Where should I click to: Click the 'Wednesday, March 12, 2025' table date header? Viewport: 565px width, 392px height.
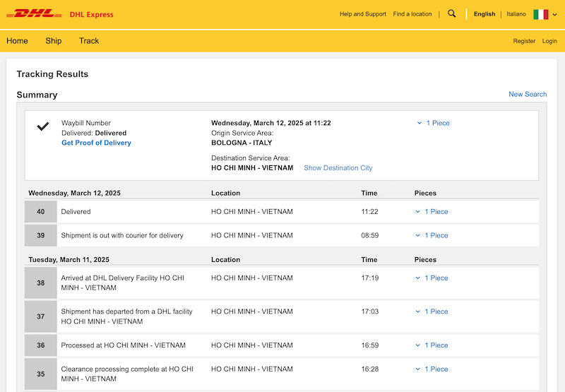click(75, 193)
